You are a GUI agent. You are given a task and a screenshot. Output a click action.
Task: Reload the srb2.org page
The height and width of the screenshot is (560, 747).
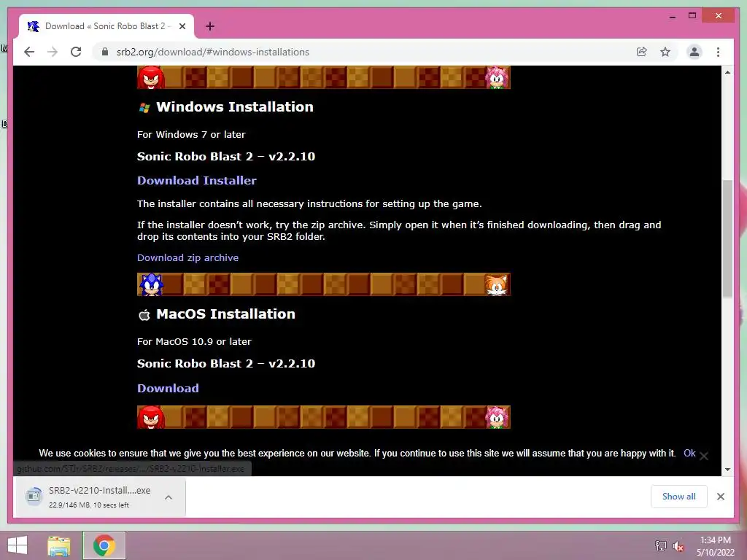coord(76,52)
